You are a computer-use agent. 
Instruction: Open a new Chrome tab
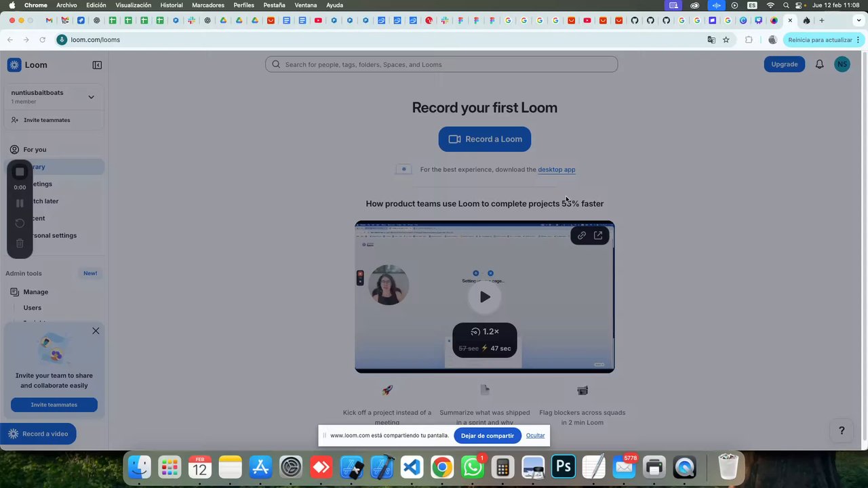821,20
